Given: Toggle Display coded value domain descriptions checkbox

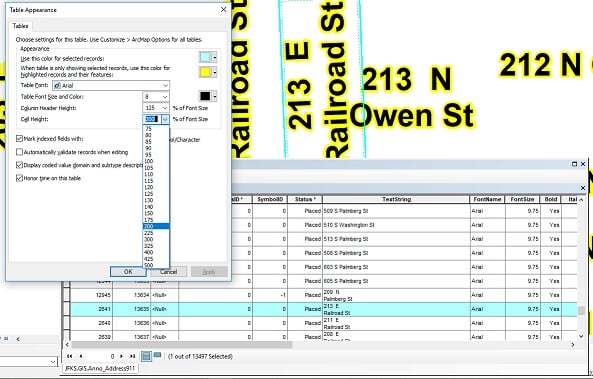Looking at the screenshot, I should (19, 165).
